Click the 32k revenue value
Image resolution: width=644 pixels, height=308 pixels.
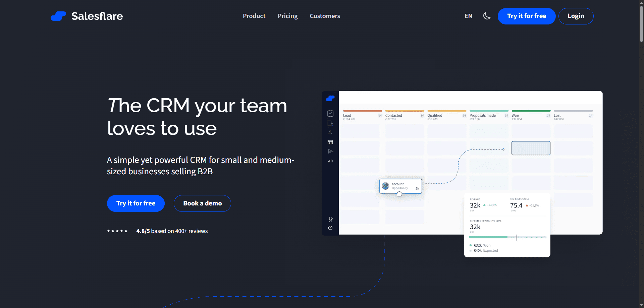coord(475,205)
